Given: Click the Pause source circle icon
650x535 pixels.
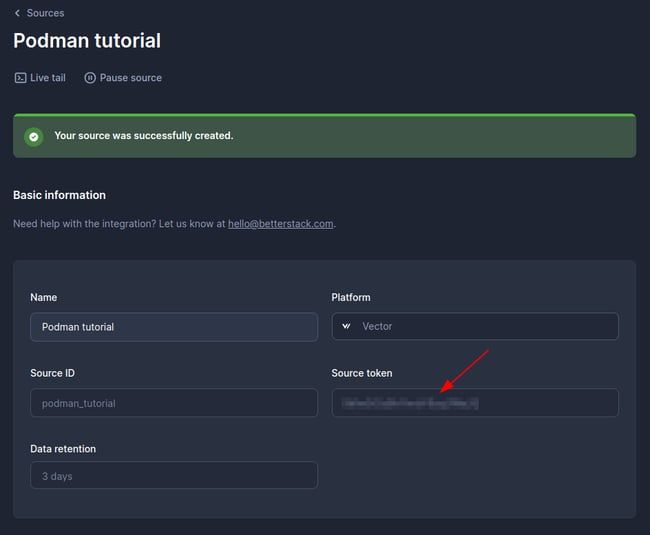Looking at the screenshot, I should click(90, 78).
